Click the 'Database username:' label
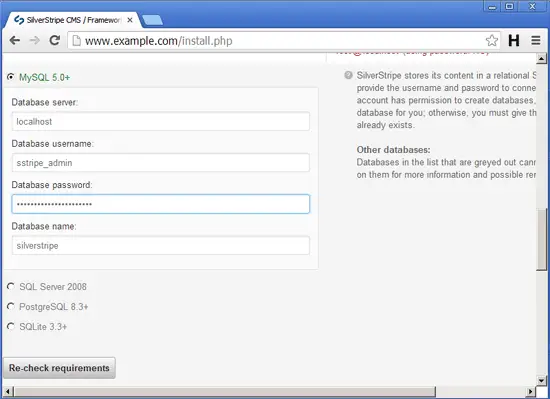 [x=53, y=144]
